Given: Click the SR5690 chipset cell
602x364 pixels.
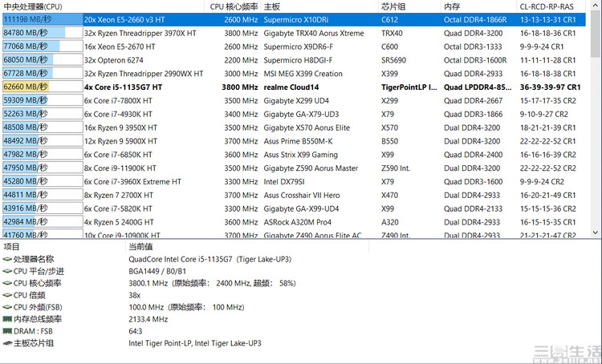Looking at the screenshot, I should [x=393, y=60].
